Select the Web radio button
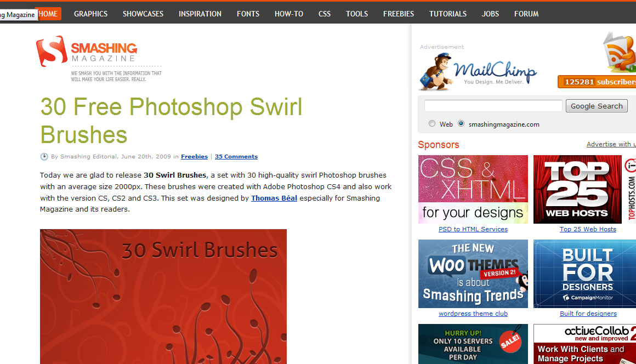This screenshot has height=364, width=636. point(432,124)
